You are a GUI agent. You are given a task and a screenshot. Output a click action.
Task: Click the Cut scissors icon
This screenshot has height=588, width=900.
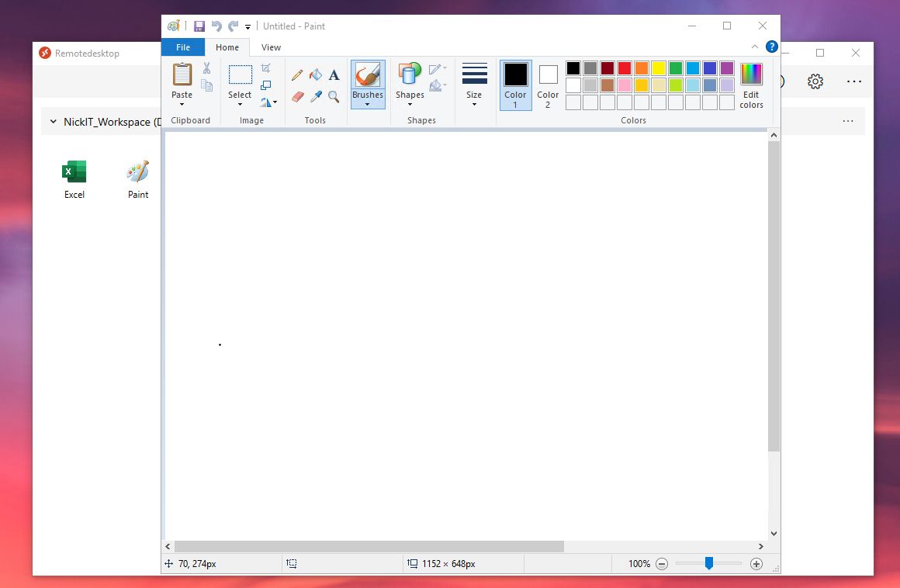(x=206, y=68)
